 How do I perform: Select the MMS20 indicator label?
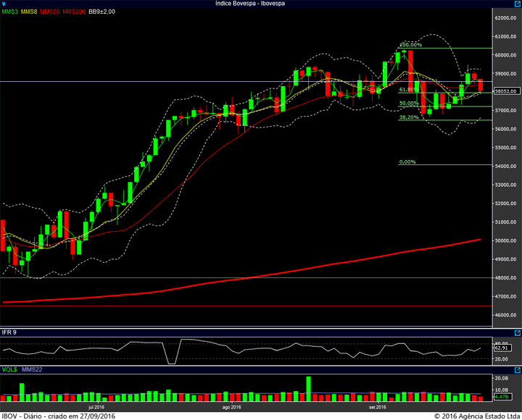pyautogui.click(x=50, y=12)
